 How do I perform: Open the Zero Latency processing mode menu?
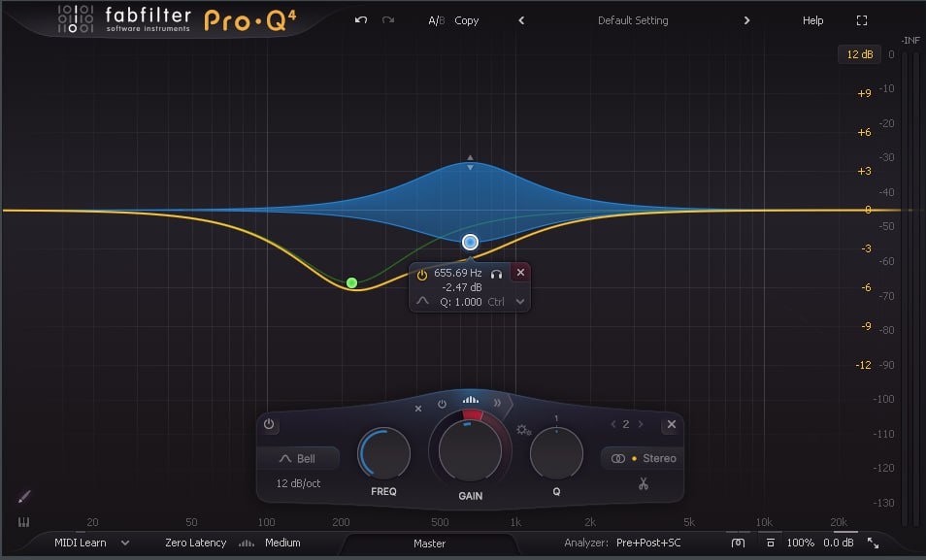pos(195,543)
